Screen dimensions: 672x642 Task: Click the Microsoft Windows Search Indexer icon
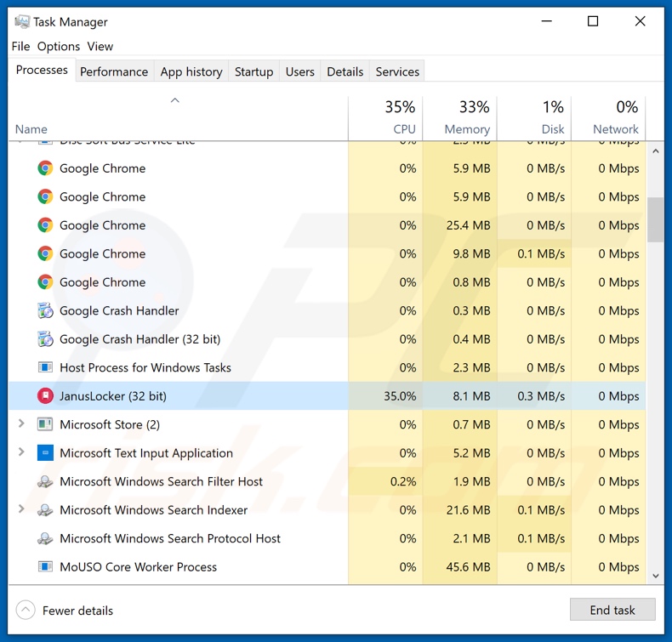pos(45,509)
